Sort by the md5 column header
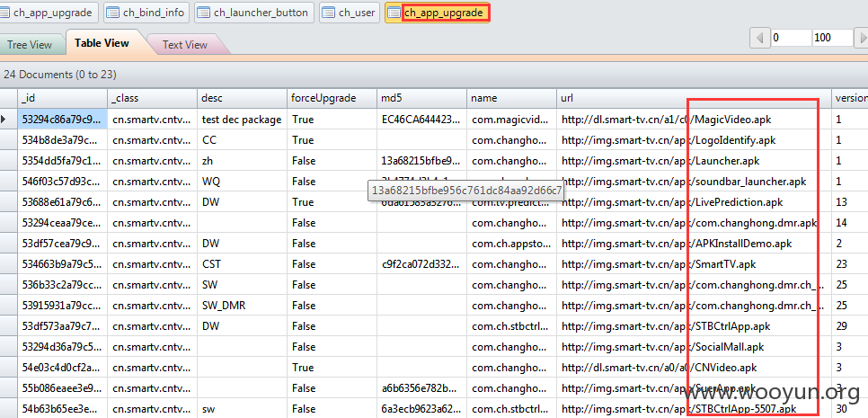This screenshot has height=418, width=868. click(421, 98)
